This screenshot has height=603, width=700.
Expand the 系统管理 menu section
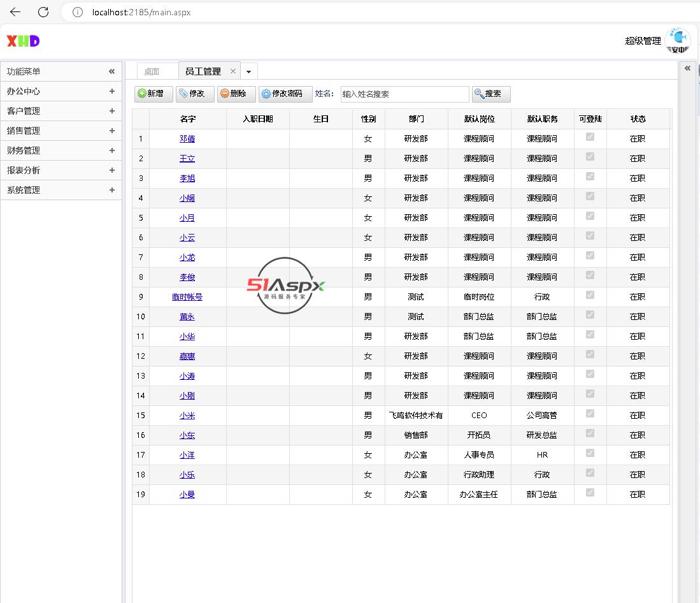coord(111,190)
